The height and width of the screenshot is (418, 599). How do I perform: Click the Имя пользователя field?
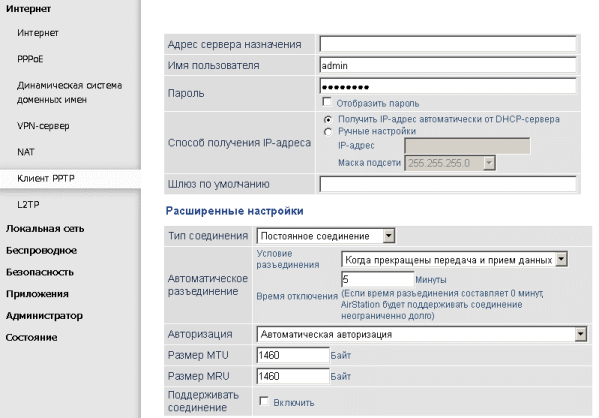point(448,65)
